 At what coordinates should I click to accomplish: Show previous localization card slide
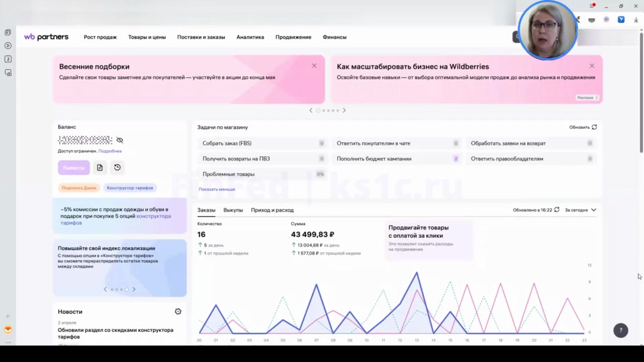pos(105,289)
